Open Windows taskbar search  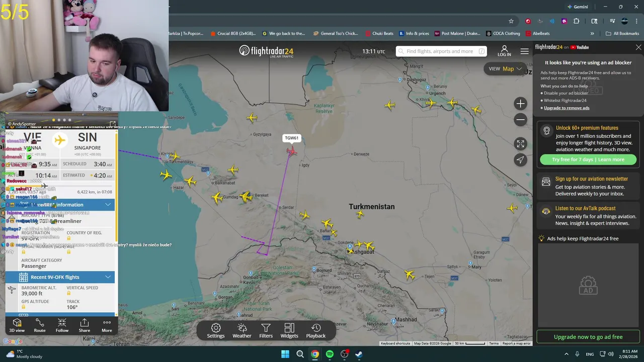pyautogui.click(x=300, y=354)
